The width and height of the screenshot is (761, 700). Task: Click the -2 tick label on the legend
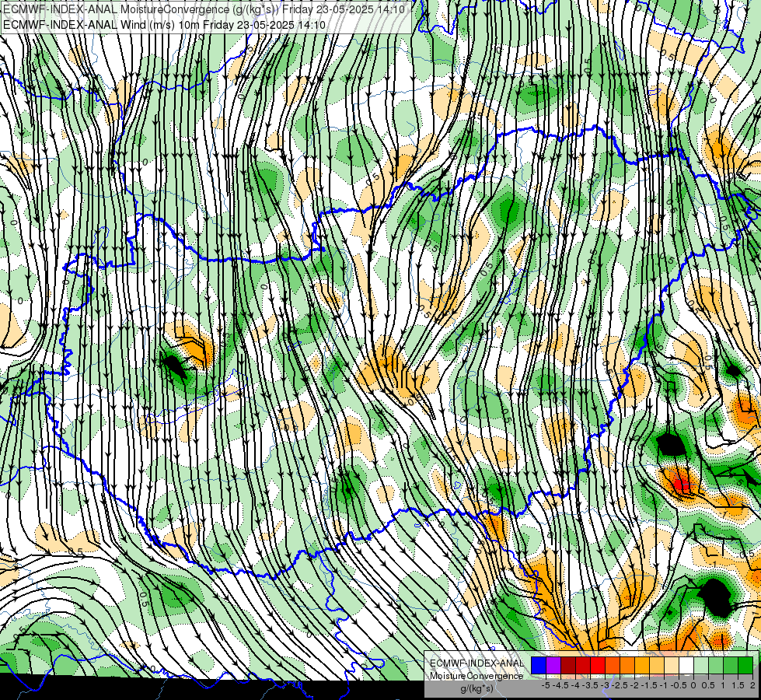click(634, 685)
